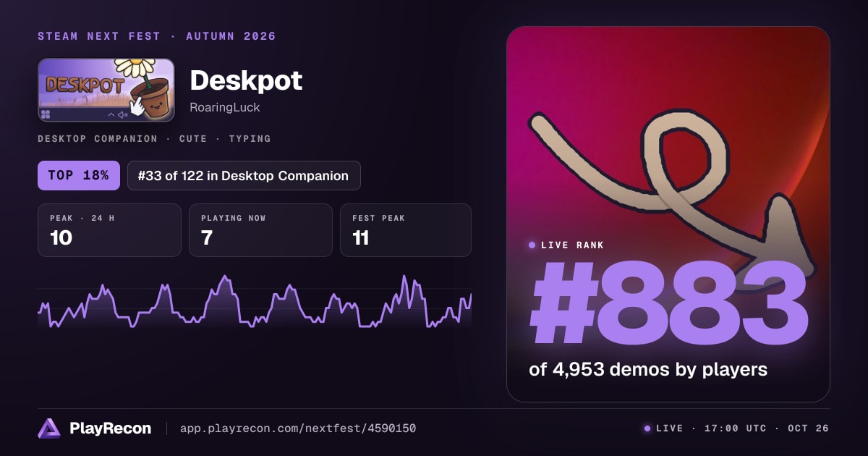The image size is (868, 456).
Task: Click the player count sparkline chart
Action: click(x=255, y=303)
